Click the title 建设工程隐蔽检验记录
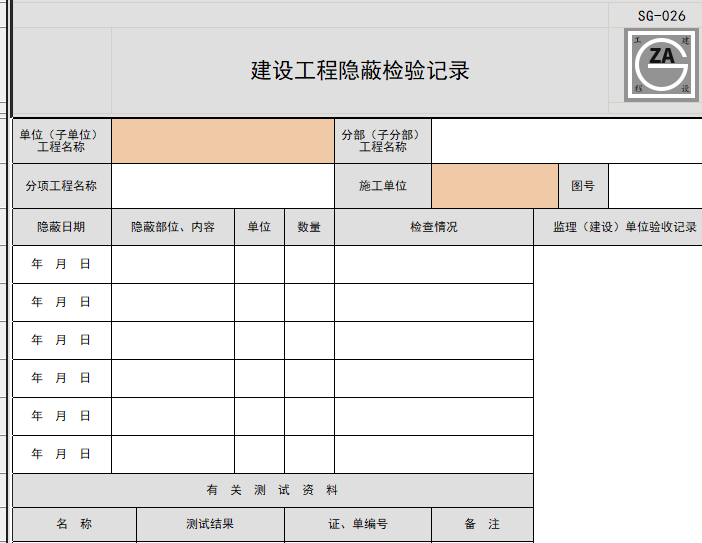This screenshot has width=702, height=543. [360, 71]
